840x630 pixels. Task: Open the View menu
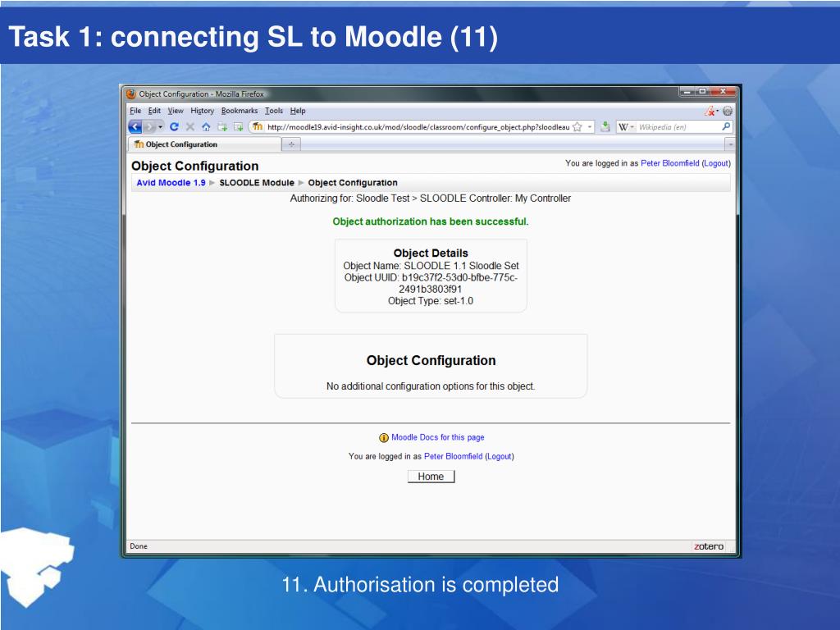click(x=176, y=111)
